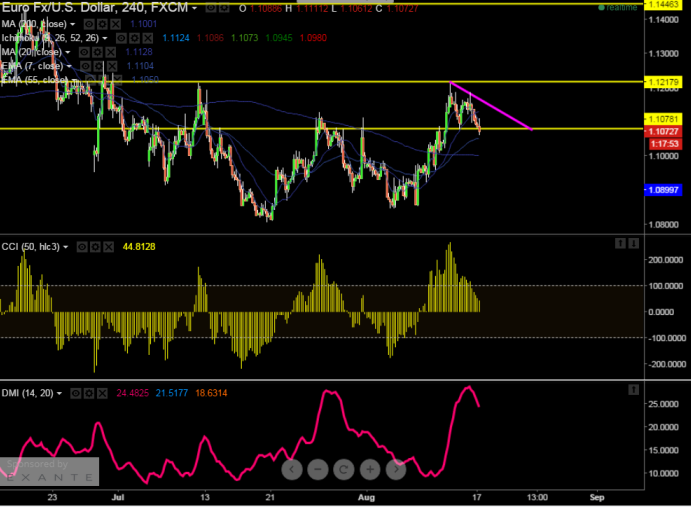Click the 1.10781 yellow price label
Screen dimensions: 691x507
(x=663, y=119)
